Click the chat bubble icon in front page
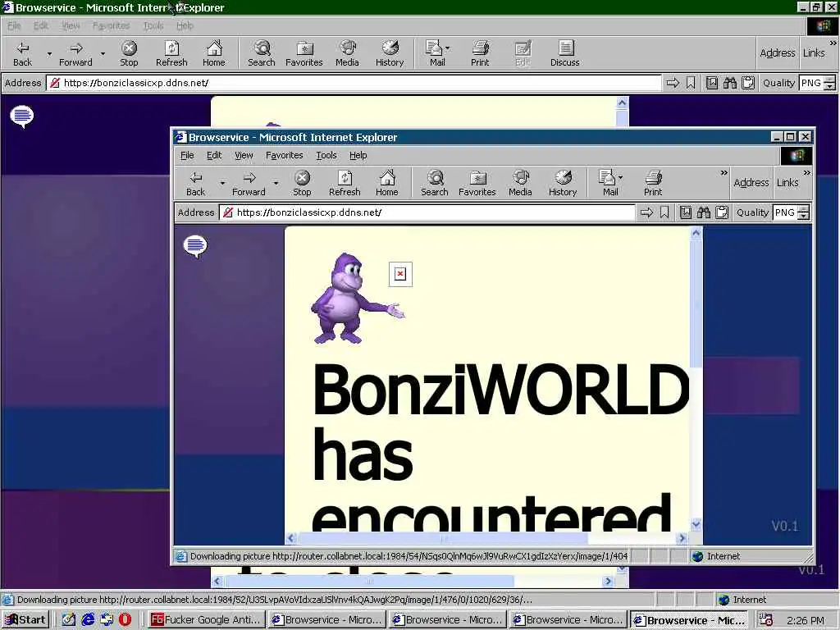The image size is (840, 630). (195, 246)
